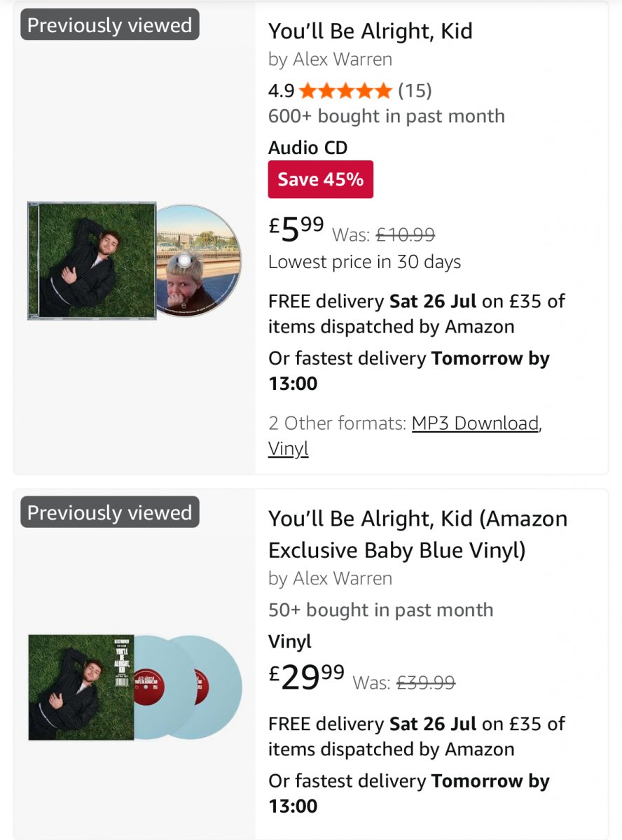Click the Save 45% badge
The width and height of the screenshot is (622, 840).
point(321,179)
